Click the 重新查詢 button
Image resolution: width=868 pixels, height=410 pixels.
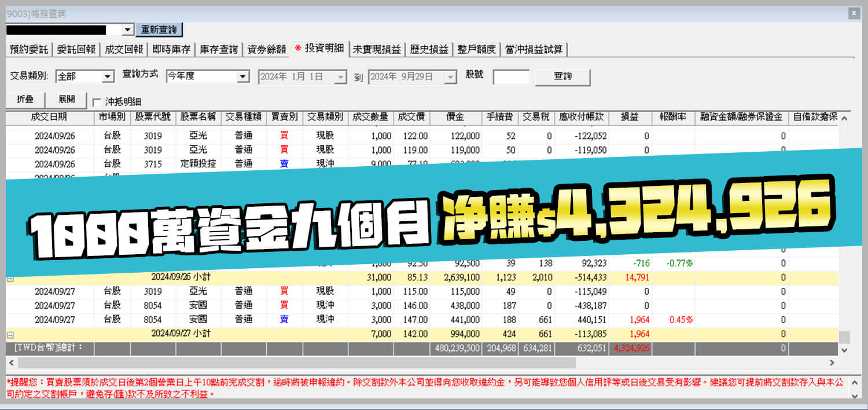pos(159,29)
